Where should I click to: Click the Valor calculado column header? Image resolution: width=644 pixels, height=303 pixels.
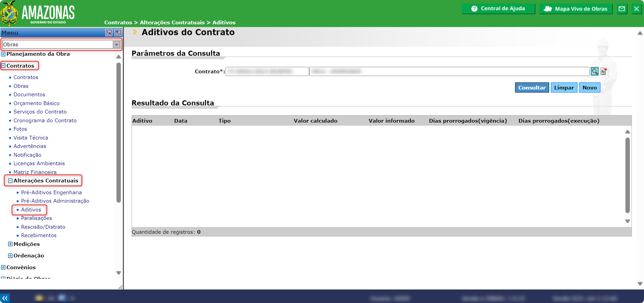[x=315, y=121]
